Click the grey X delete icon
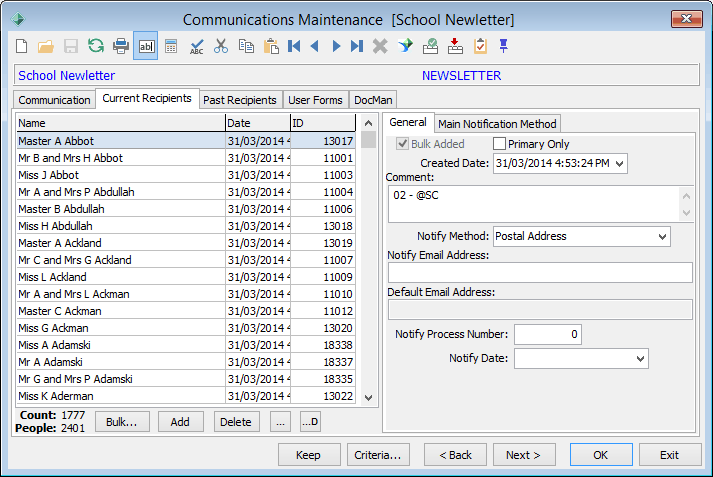Screen dimensions: 713x477 380,46
